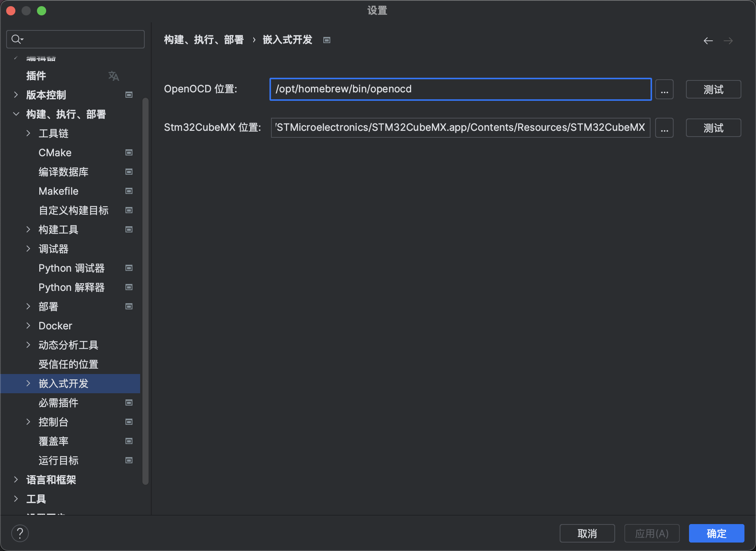Click project-level icon next to Makefile
The image size is (756, 551).
click(x=129, y=191)
